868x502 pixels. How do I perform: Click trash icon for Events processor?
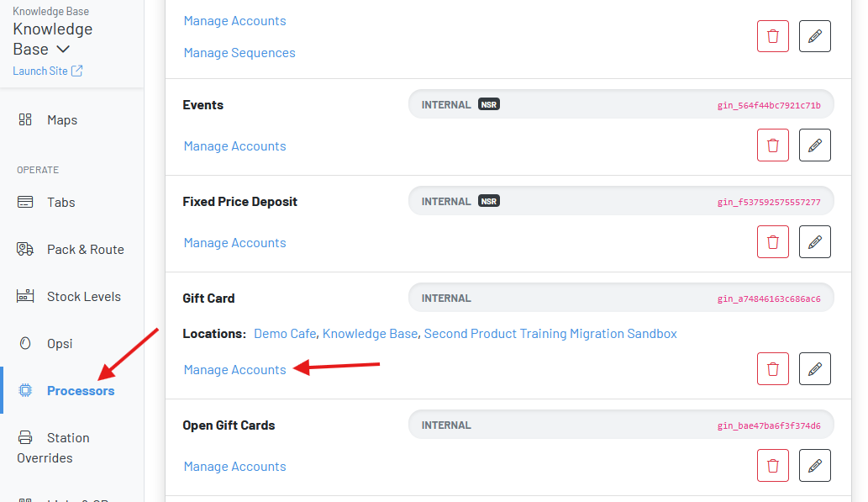coord(773,145)
